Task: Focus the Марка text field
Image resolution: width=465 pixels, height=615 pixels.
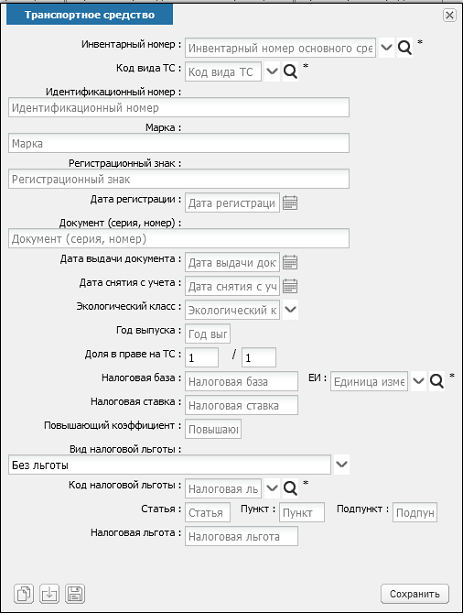Action: 179,143
